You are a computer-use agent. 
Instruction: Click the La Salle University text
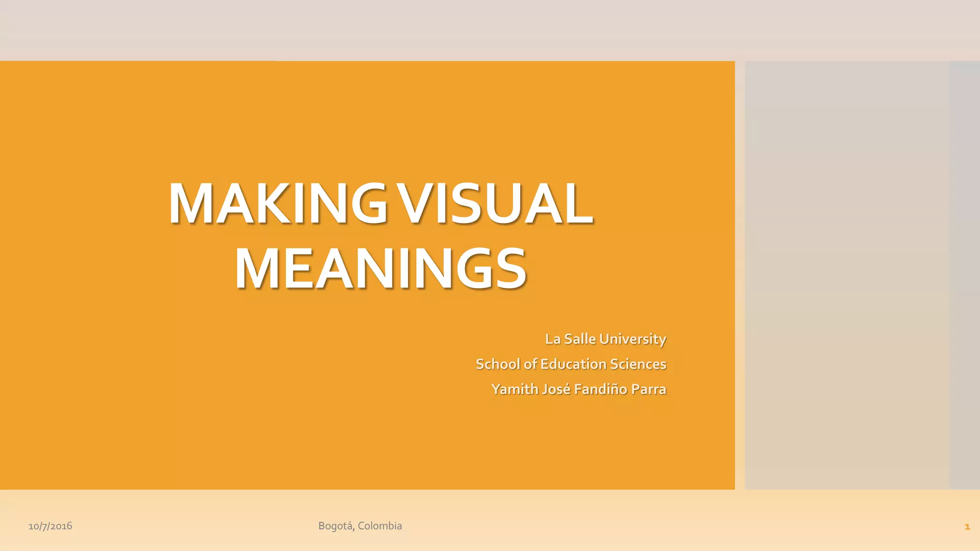[605, 339]
